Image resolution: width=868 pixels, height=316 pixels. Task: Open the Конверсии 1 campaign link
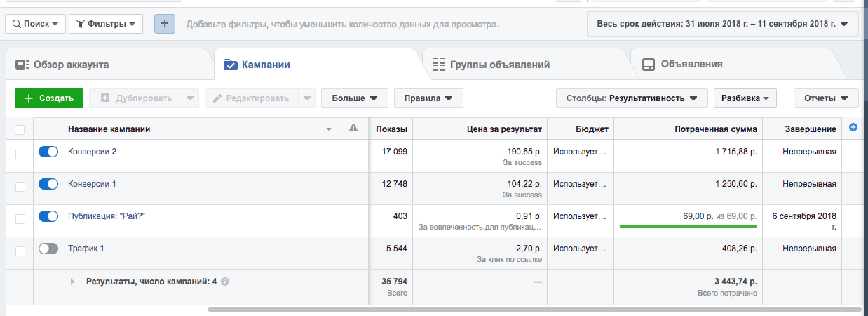[92, 183]
